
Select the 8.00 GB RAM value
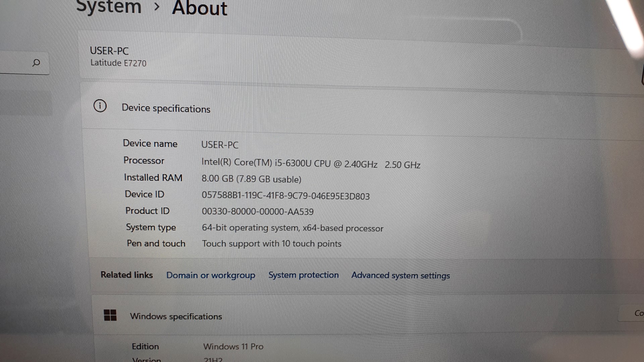pyautogui.click(x=251, y=179)
